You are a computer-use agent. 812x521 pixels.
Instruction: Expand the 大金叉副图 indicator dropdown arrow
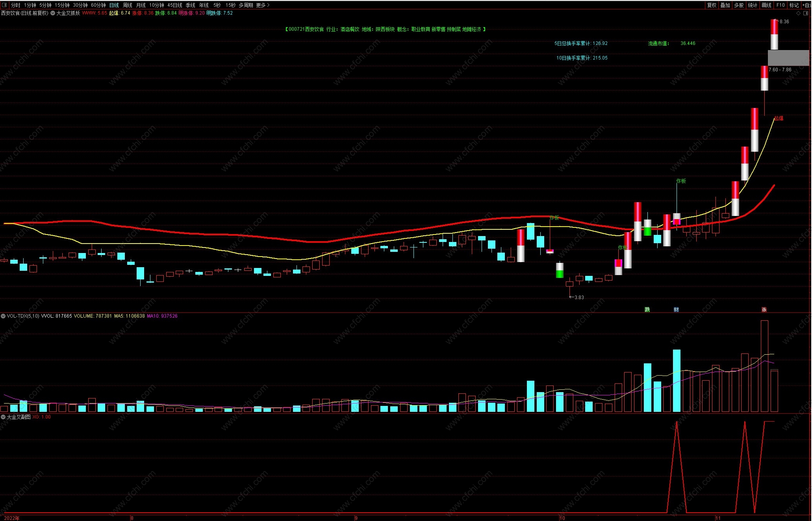[x=3, y=417]
